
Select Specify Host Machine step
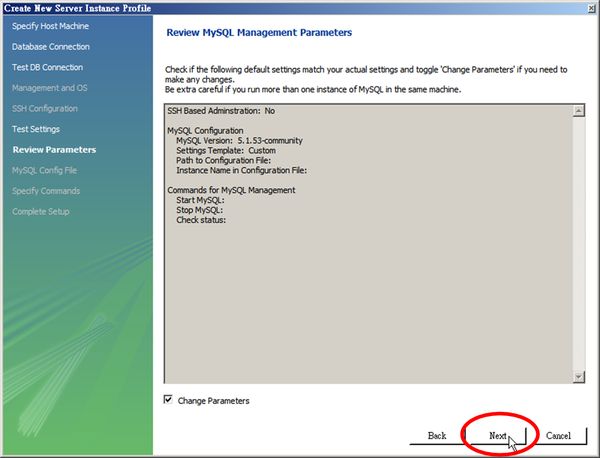pyautogui.click(x=50, y=26)
